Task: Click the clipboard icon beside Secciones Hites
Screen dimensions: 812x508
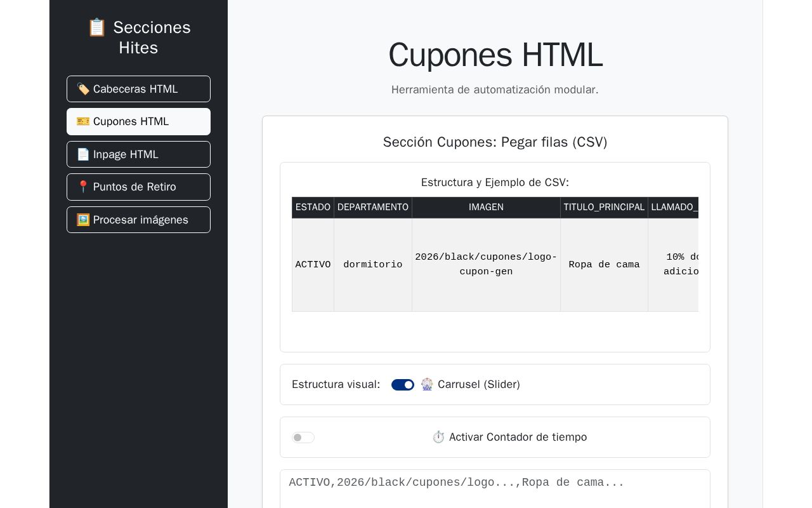Action: (96, 27)
